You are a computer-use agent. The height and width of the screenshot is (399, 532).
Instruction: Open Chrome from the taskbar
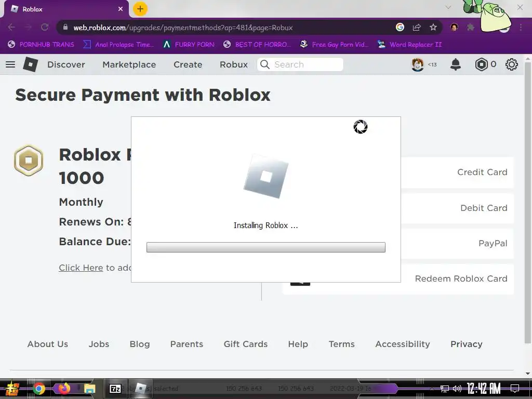[x=39, y=389]
